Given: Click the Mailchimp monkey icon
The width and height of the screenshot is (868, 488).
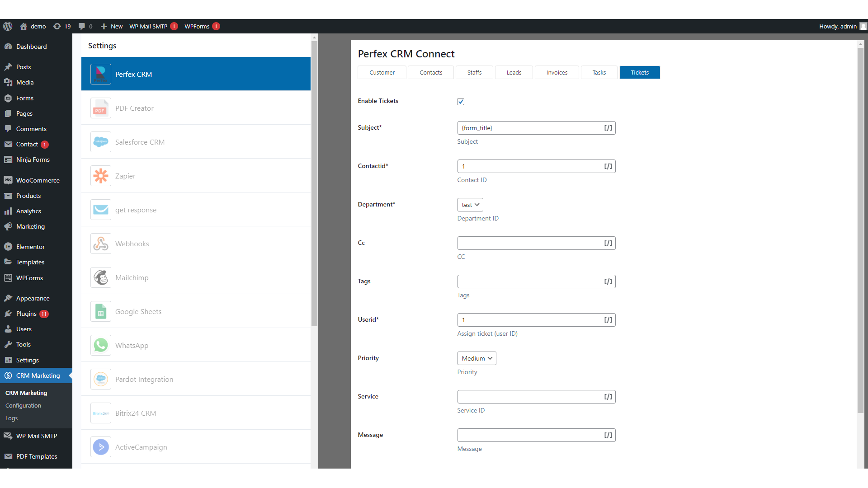Looking at the screenshot, I should pyautogui.click(x=100, y=278).
